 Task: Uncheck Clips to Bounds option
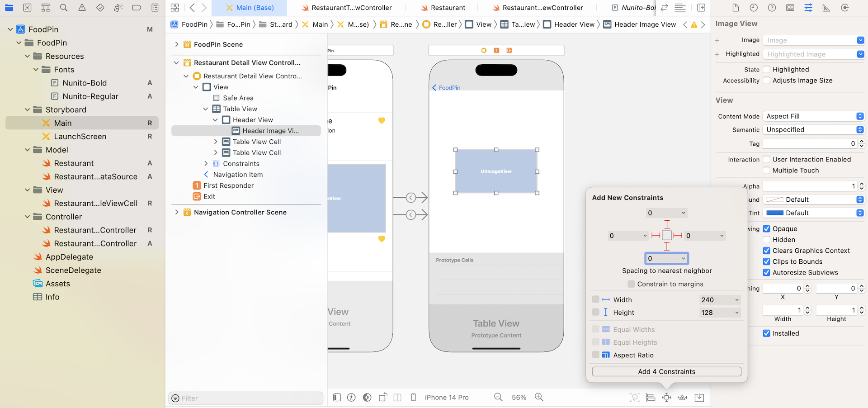(766, 261)
